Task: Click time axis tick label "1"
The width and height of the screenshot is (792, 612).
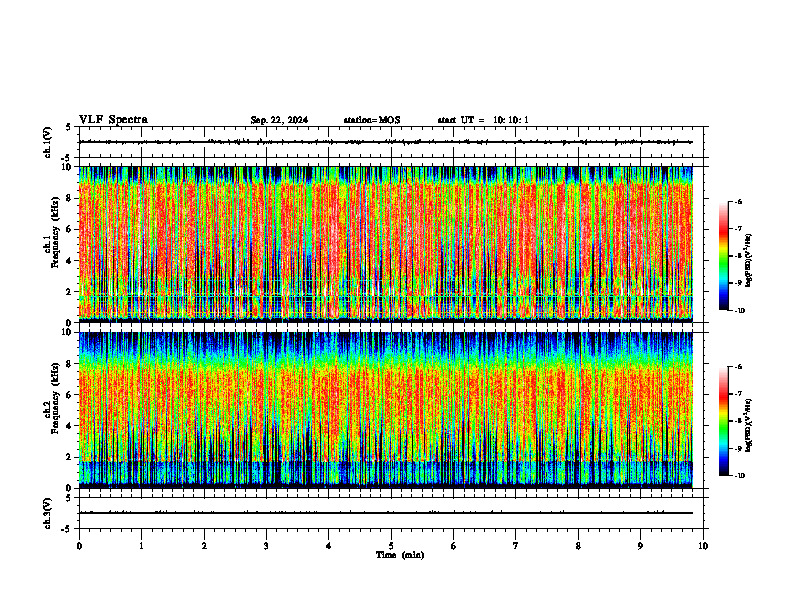Action: (141, 546)
